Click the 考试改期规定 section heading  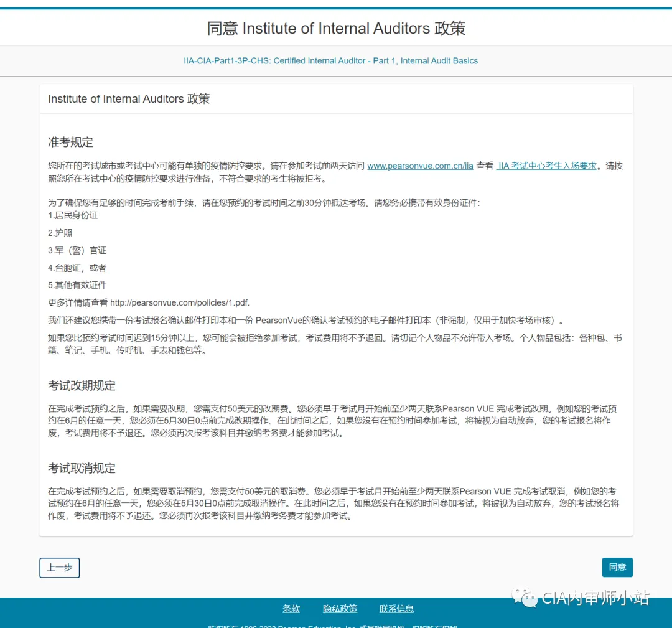pos(82,385)
